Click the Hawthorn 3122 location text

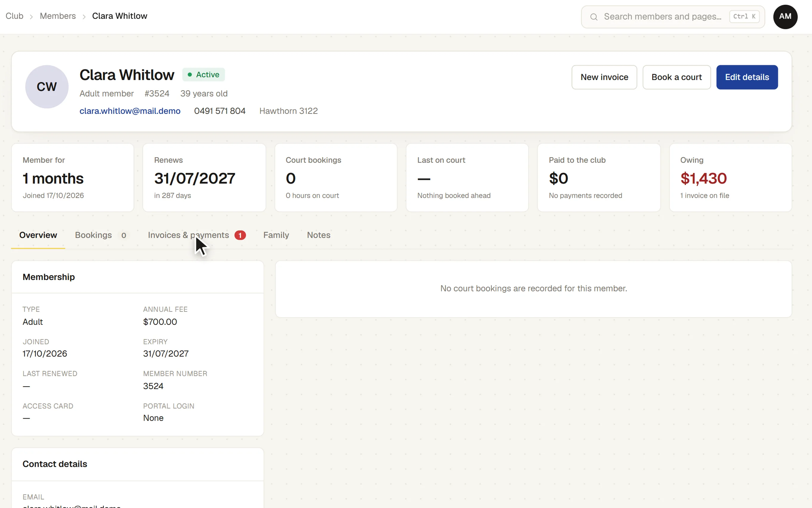click(288, 111)
